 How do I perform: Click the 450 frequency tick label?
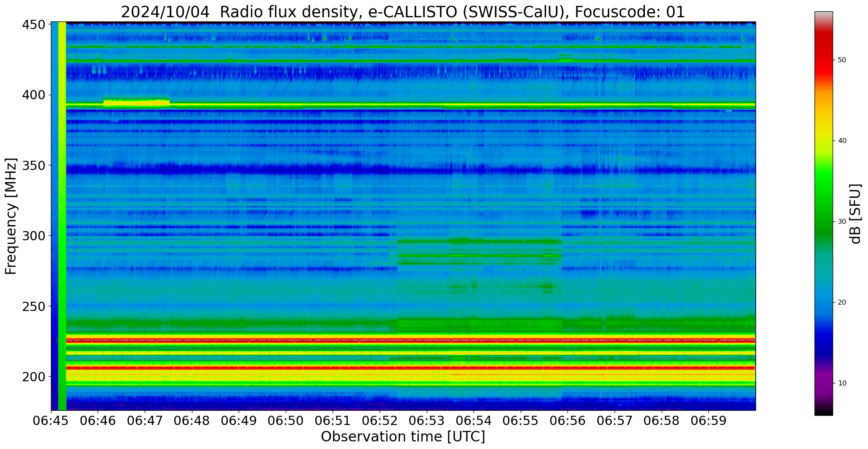(33, 25)
